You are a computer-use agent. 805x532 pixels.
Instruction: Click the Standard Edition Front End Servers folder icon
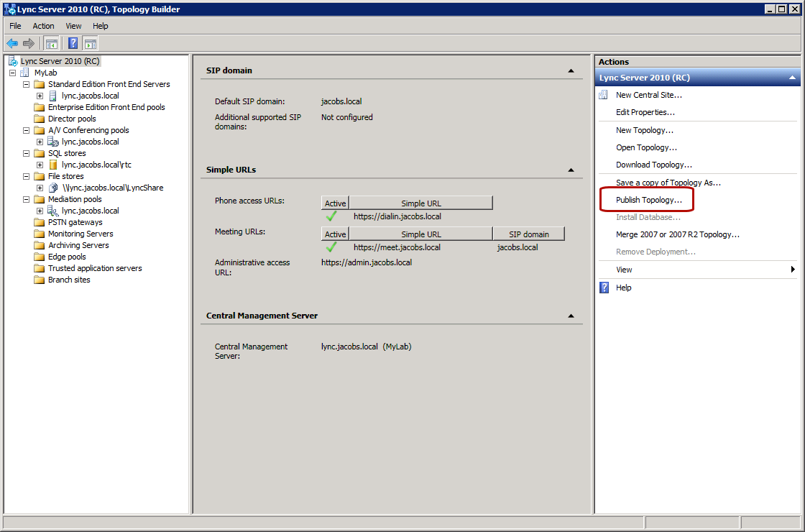coord(40,84)
